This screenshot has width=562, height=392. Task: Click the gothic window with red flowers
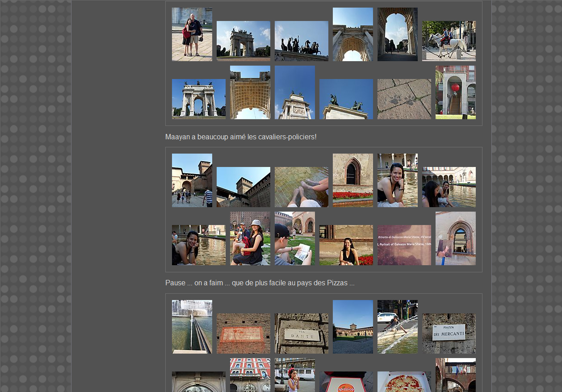352,180
